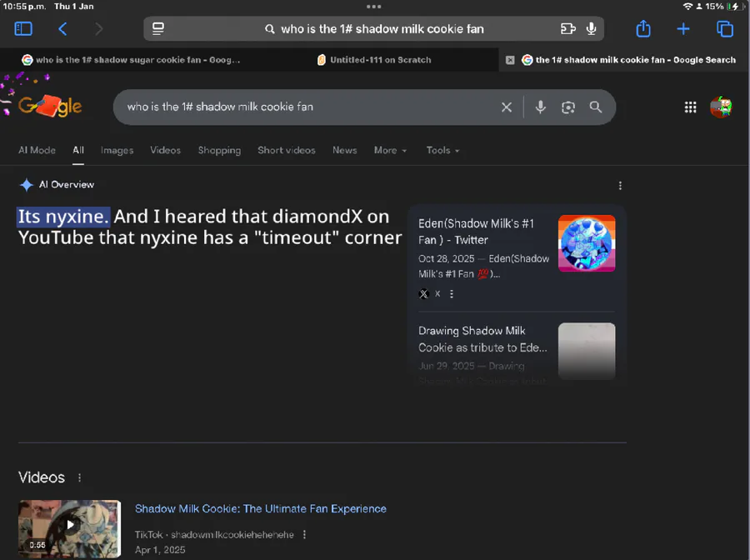The height and width of the screenshot is (560, 750).
Task: Switch to Short videos results
Action: coord(287,150)
